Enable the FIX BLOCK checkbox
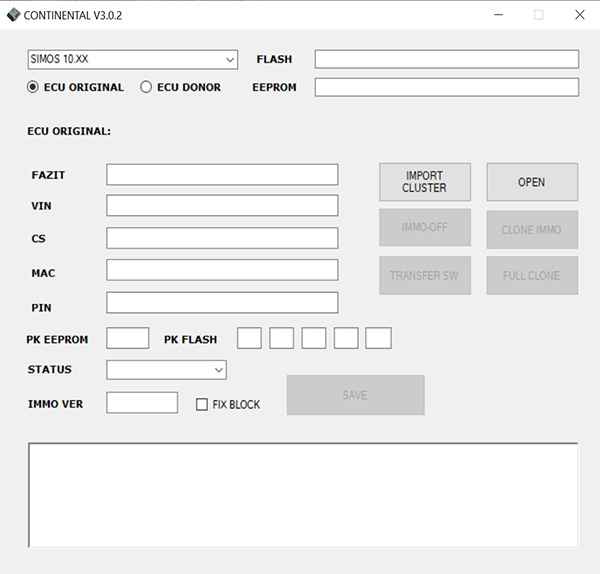Viewport: 600px width, 574px height. (202, 404)
